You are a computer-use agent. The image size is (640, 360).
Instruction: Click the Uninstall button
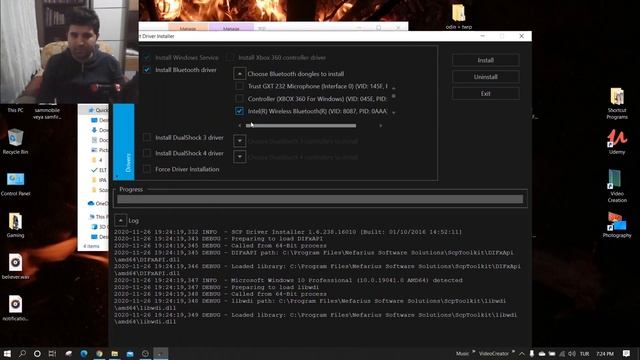coord(486,77)
